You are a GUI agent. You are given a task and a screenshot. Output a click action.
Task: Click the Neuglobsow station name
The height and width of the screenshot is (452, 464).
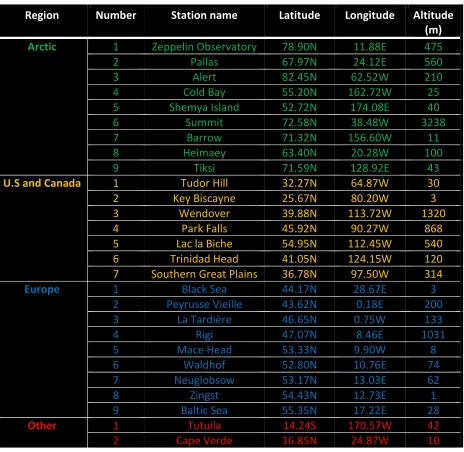click(x=204, y=380)
